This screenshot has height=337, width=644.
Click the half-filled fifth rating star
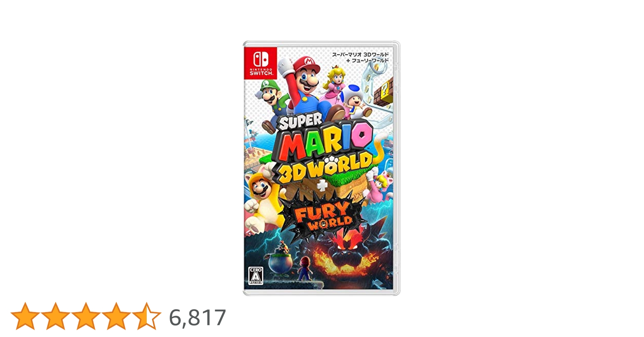pos(147,316)
